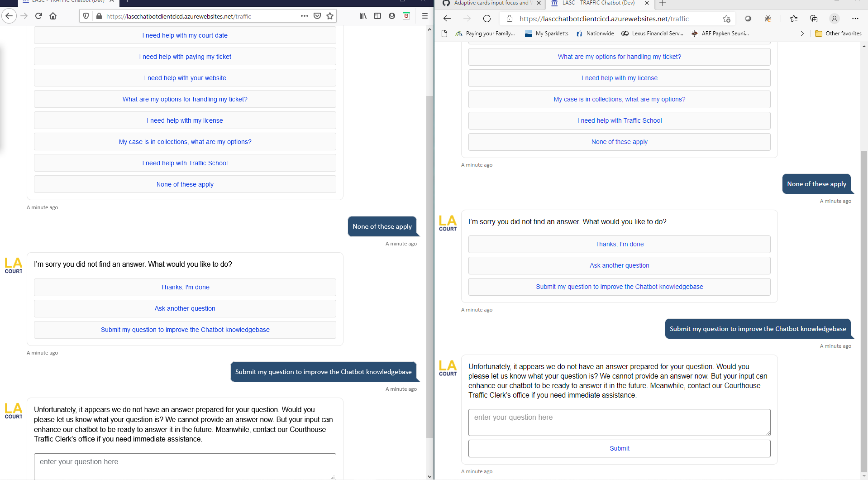The height and width of the screenshot is (480, 868).
Task: Click the enter your question here field
Action: coord(619,422)
